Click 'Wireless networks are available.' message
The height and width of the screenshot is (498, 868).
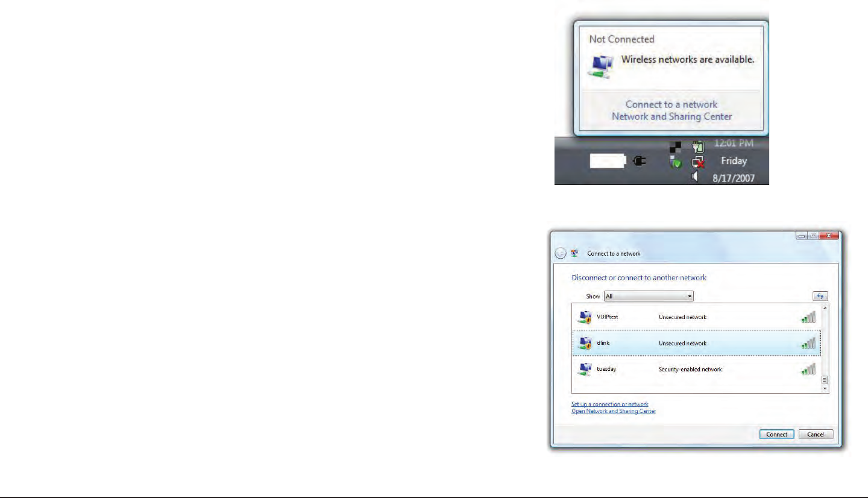688,60
